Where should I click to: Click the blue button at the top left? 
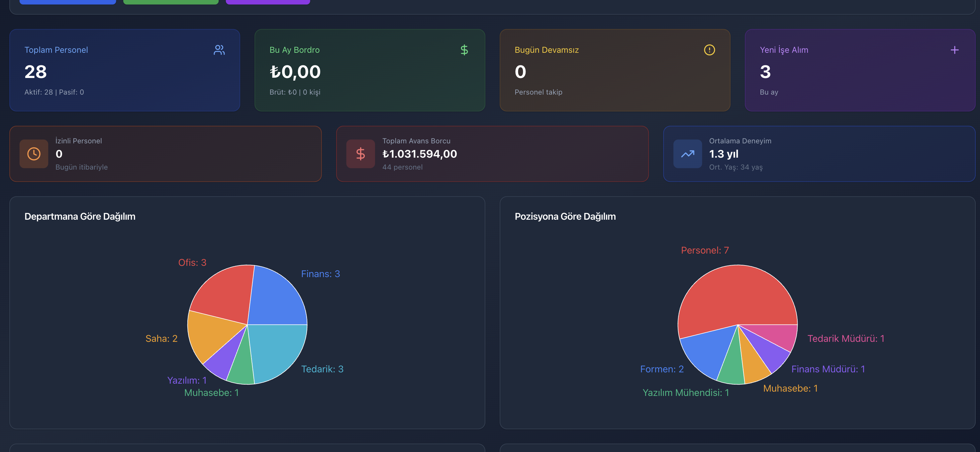68,2
